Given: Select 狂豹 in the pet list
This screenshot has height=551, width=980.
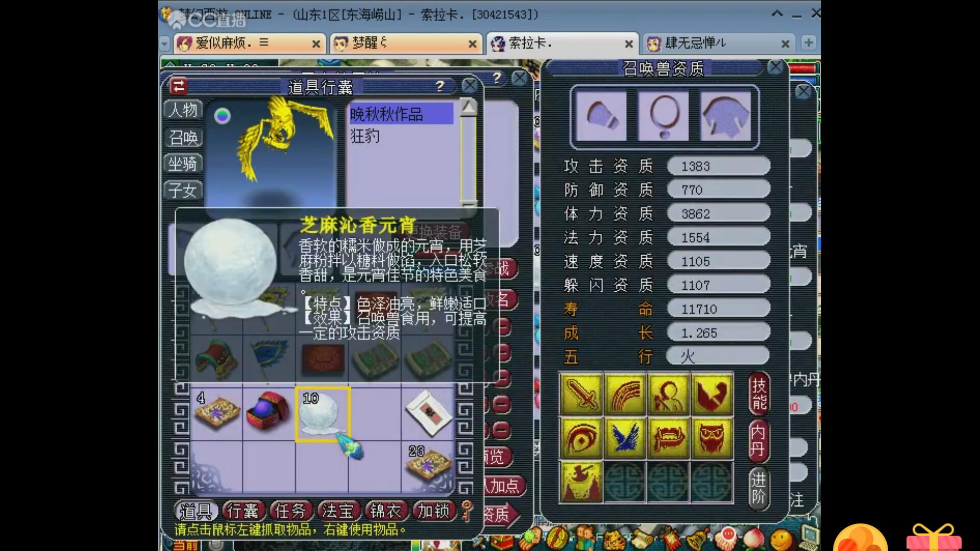Looking at the screenshot, I should (365, 136).
